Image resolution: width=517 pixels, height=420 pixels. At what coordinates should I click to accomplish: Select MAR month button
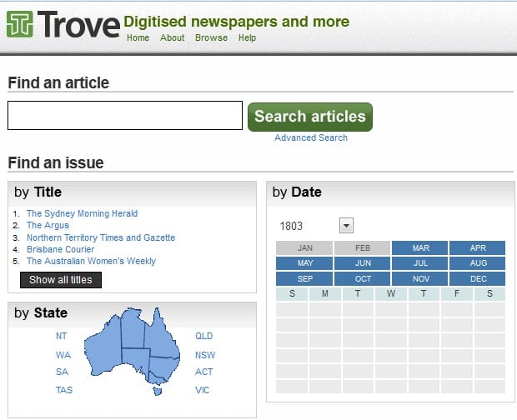click(420, 248)
